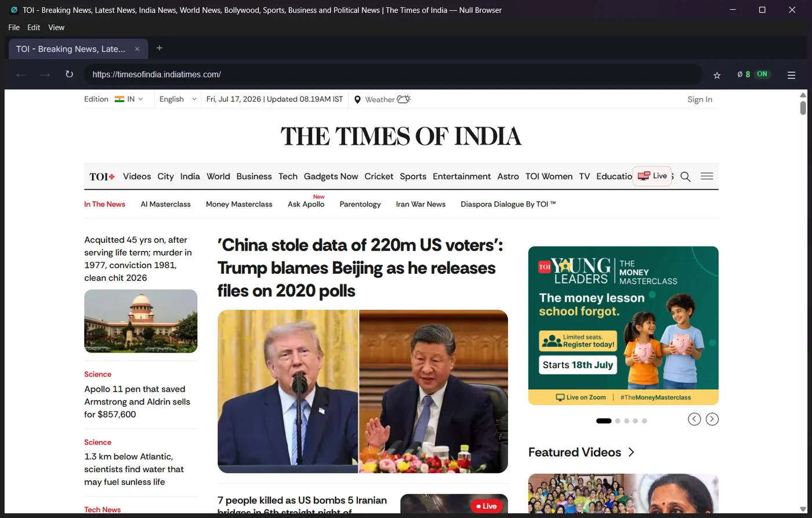Open the Tech nav section
The height and width of the screenshot is (518, 812).
click(x=288, y=176)
